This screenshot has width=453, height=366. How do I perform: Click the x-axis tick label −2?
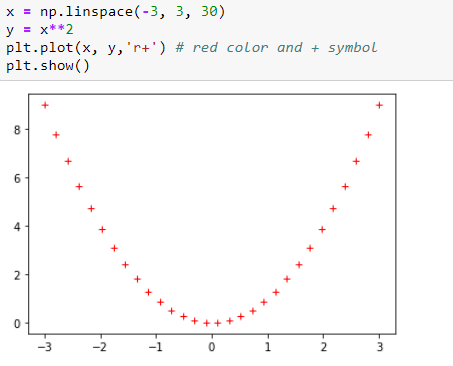pos(100,347)
